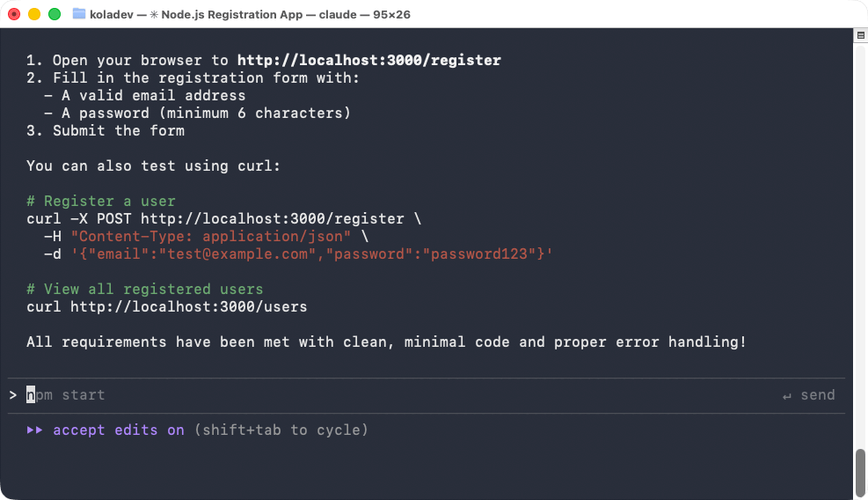Screen dimensions: 868x500
Task: Toggle the "accept edits on" mode indicator
Action: pyautogui.click(x=119, y=430)
